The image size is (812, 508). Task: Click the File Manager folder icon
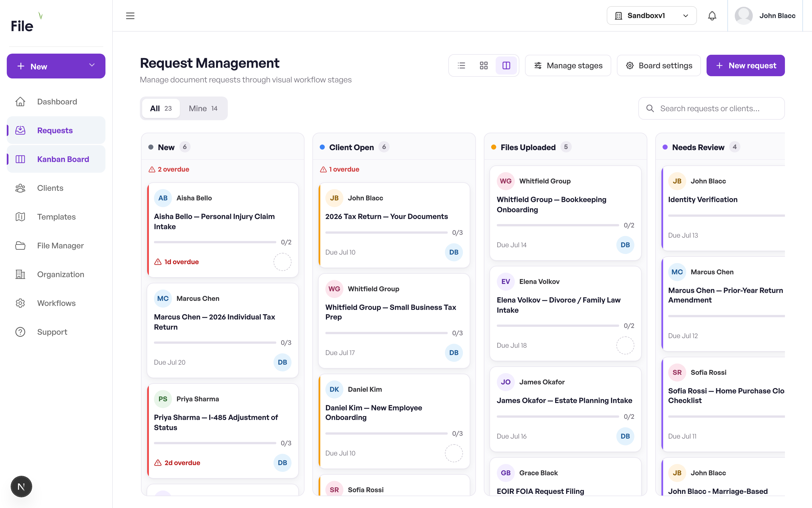point(20,246)
